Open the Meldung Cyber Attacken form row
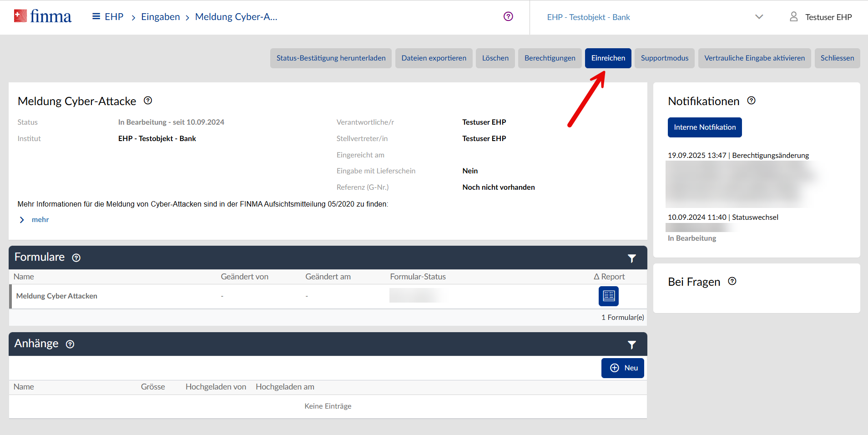Viewport: 868px width, 435px height. 57,296
